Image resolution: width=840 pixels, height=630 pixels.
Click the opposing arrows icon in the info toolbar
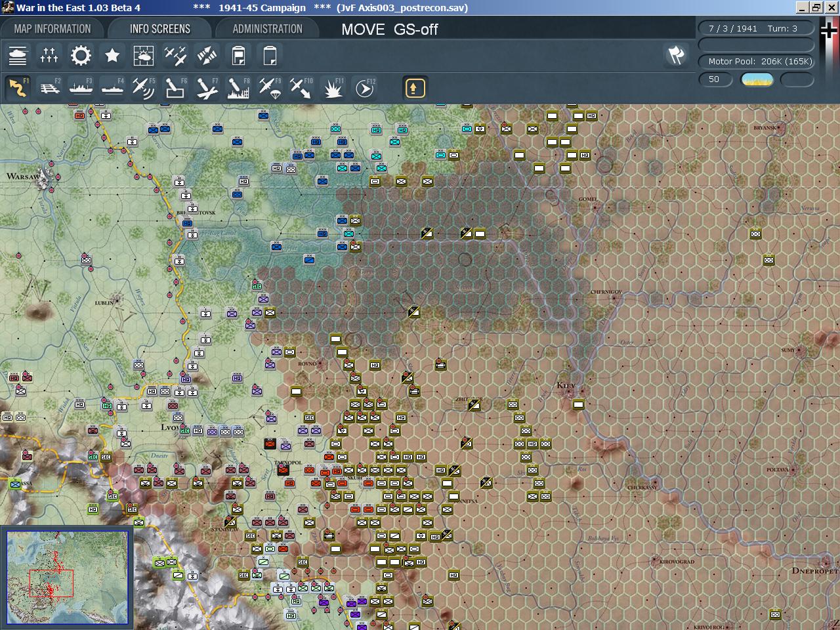click(207, 56)
